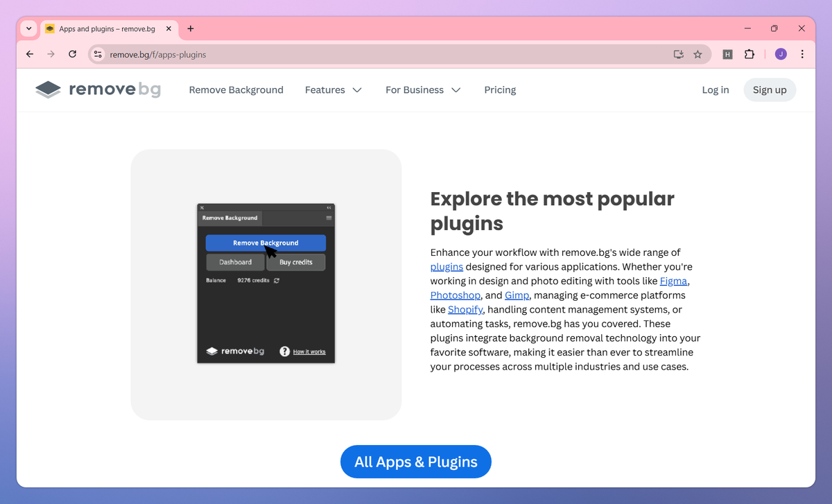Image resolution: width=832 pixels, height=504 pixels.
Task: Open the Extensions puzzle icon
Action: pyautogui.click(x=749, y=54)
